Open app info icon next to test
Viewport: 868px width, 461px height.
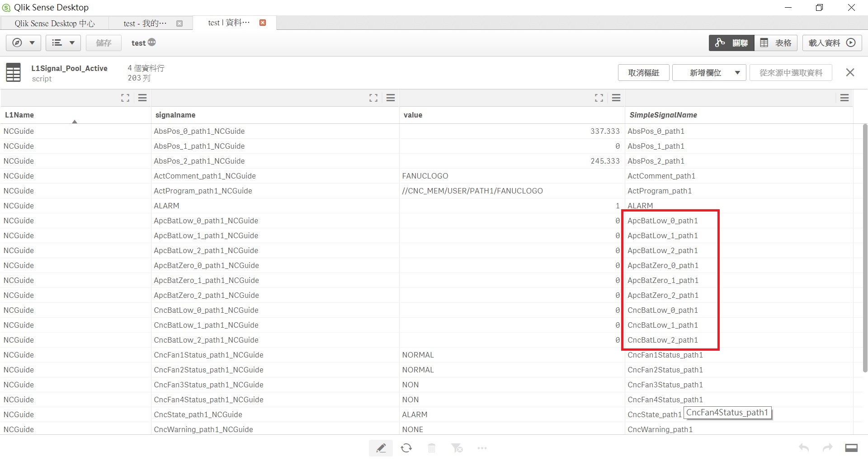click(152, 42)
